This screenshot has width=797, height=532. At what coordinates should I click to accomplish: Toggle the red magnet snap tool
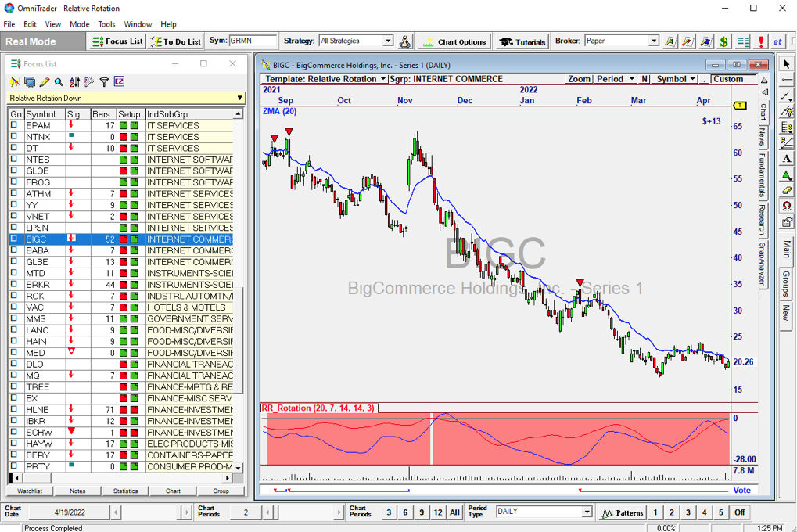click(787, 206)
